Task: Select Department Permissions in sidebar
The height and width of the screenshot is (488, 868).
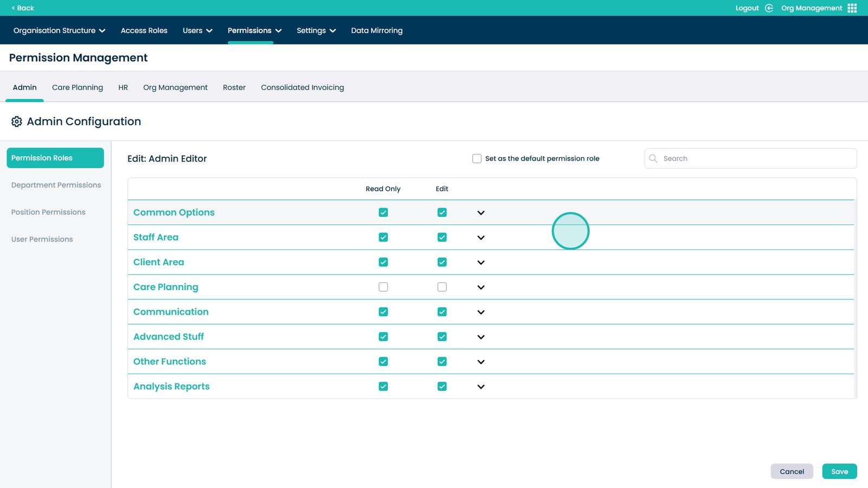Action: pos(56,185)
